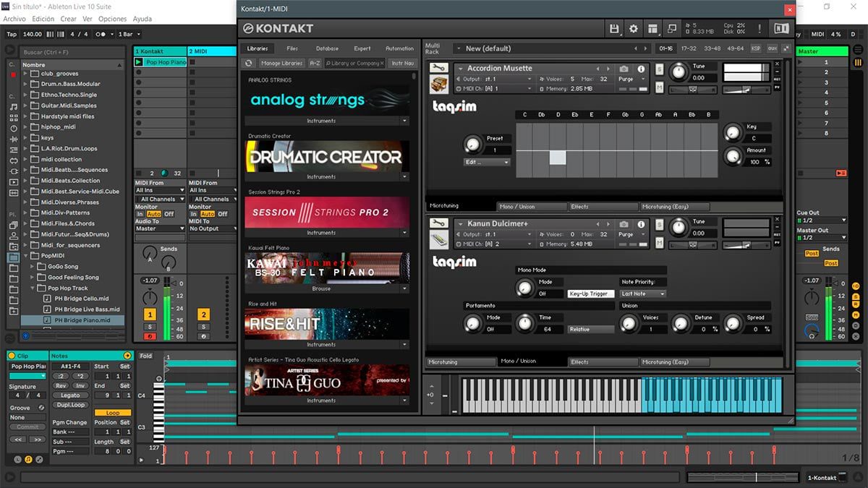
Task: Open the Multi Rack New (default) preset menu
Action: tap(553, 48)
